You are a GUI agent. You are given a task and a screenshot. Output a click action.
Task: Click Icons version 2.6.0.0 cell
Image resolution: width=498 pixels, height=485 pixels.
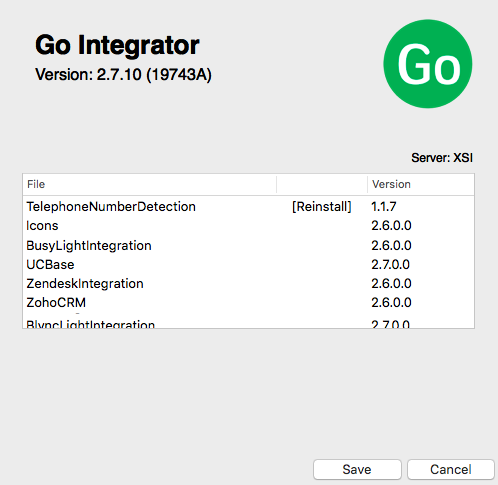click(x=391, y=226)
